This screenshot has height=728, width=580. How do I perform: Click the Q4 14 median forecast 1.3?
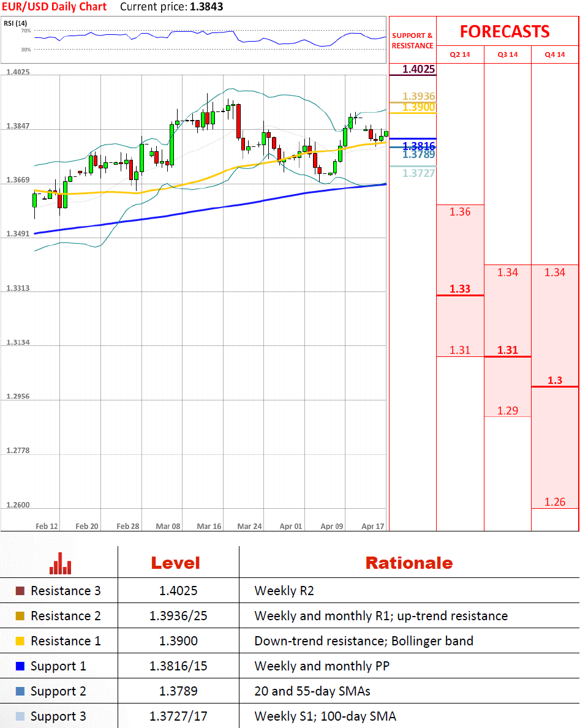[x=555, y=380]
